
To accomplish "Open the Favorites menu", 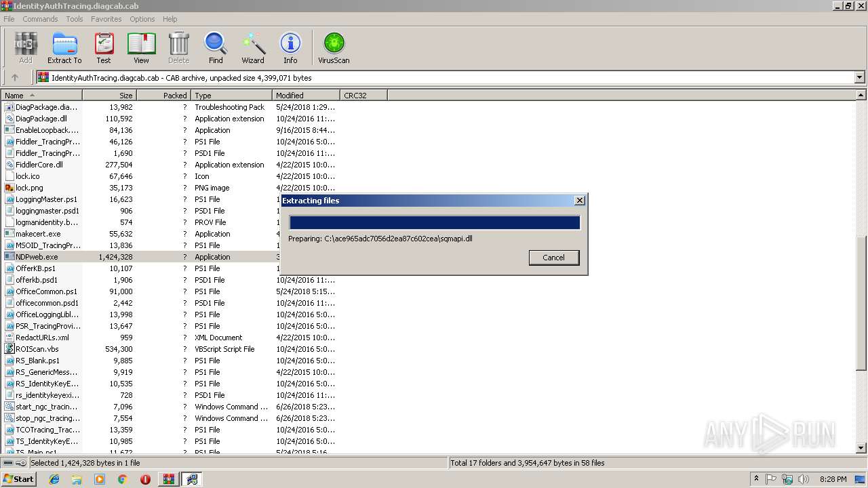I will pyautogui.click(x=106, y=19).
